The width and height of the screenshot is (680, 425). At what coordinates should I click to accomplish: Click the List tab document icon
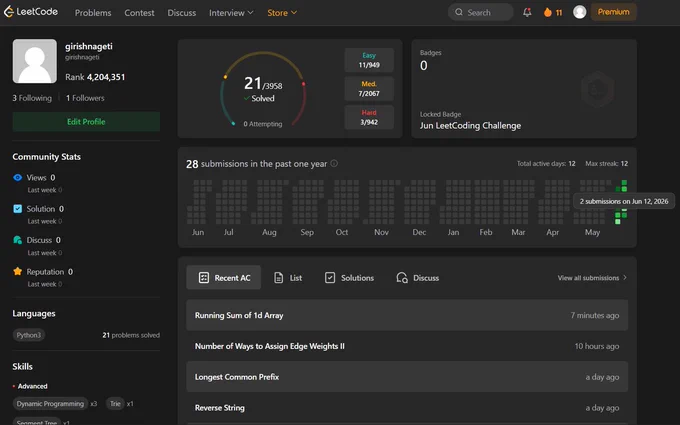[x=278, y=278]
